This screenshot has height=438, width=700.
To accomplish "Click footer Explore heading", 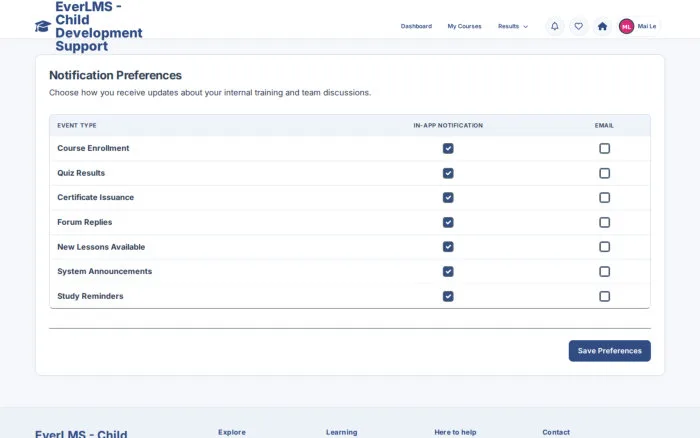I will tap(232, 432).
